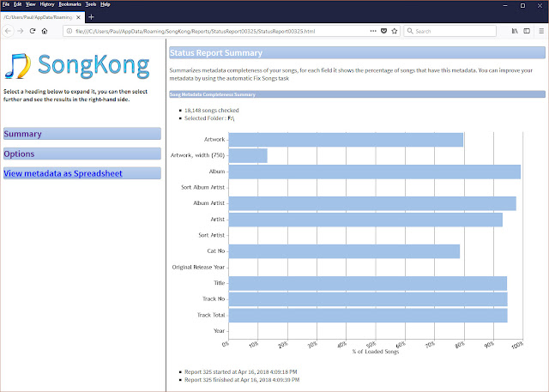The image size is (549, 392).
Task: Open the Tools menu
Action: point(91,4)
